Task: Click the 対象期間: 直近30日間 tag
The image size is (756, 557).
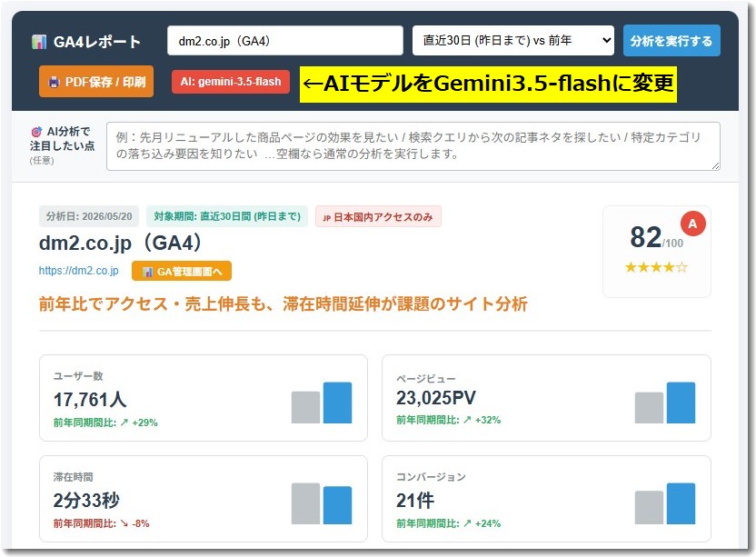Action: pos(227,216)
